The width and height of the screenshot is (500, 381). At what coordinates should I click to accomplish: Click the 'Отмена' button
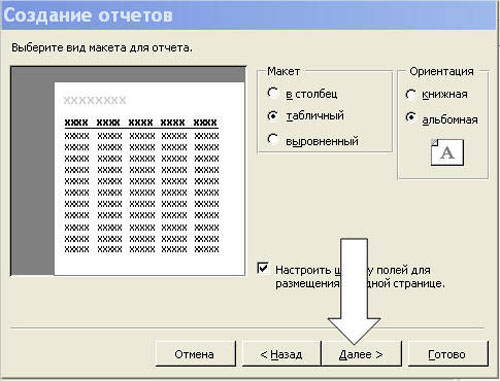coord(195,354)
